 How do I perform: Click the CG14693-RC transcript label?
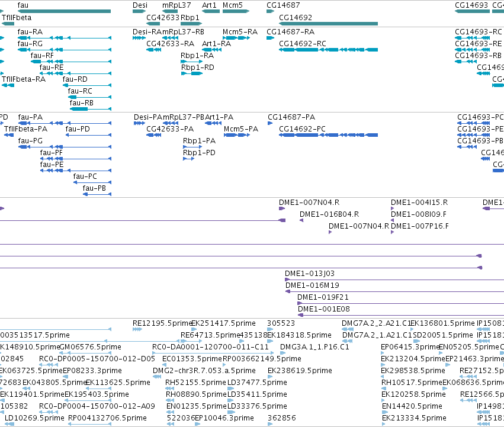(479, 31)
